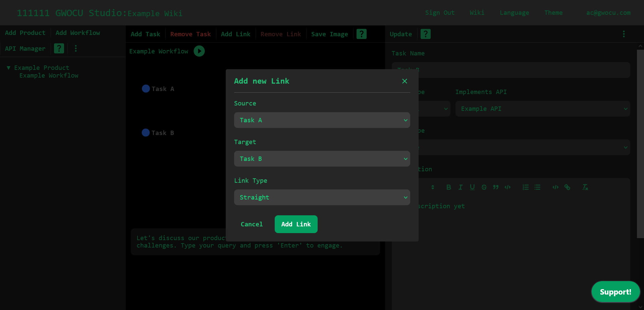This screenshot has width=644, height=310.
Task: Toggle underline formatting in the description editor
Action: click(x=472, y=187)
